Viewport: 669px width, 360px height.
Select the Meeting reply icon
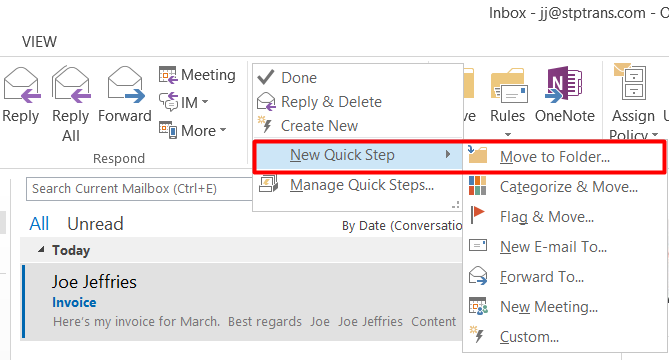click(x=167, y=75)
